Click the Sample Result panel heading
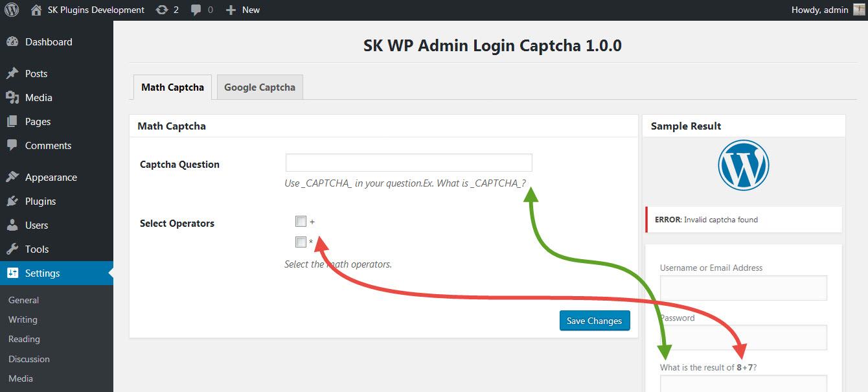 point(686,126)
